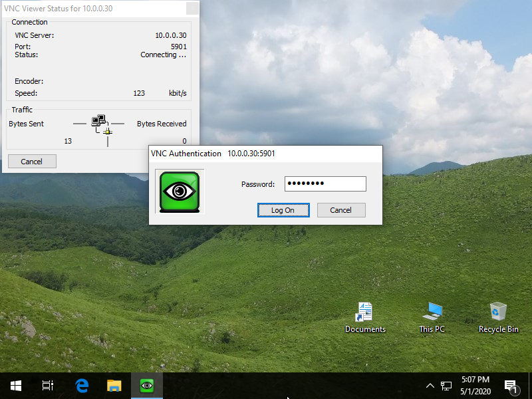
Task: Click the network computers icon in Traffic
Action: coord(98,121)
